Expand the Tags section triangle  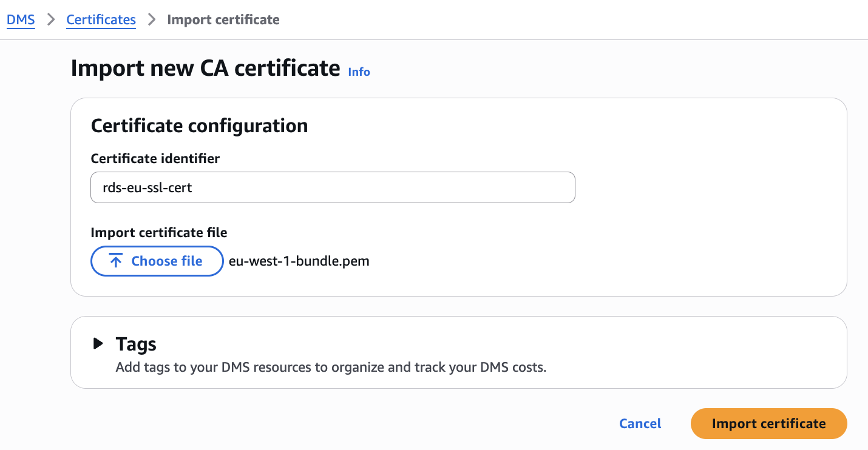(x=98, y=344)
